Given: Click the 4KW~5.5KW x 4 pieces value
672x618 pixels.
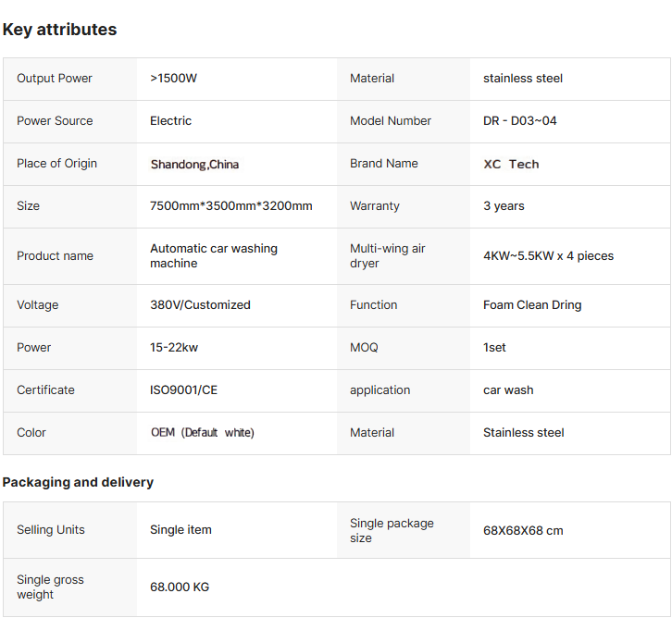Looking at the screenshot, I should pyautogui.click(x=548, y=256).
